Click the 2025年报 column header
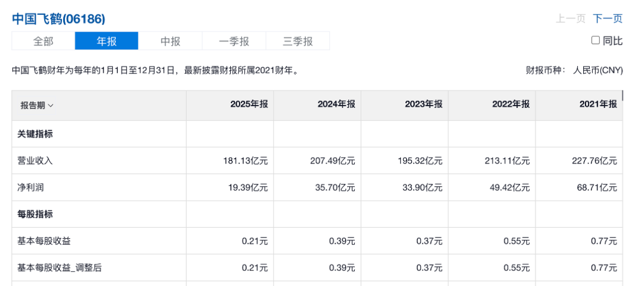This screenshot has width=644, height=286. click(249, 104)
